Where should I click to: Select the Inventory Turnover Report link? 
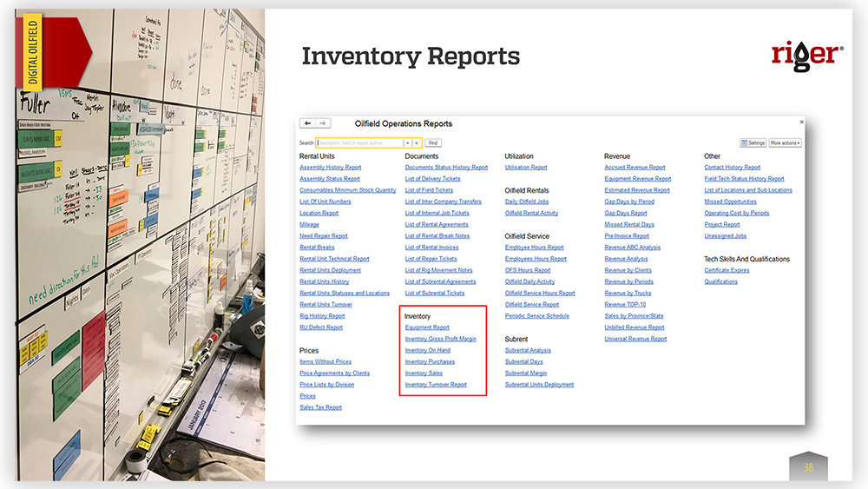(x=436, y=384)
